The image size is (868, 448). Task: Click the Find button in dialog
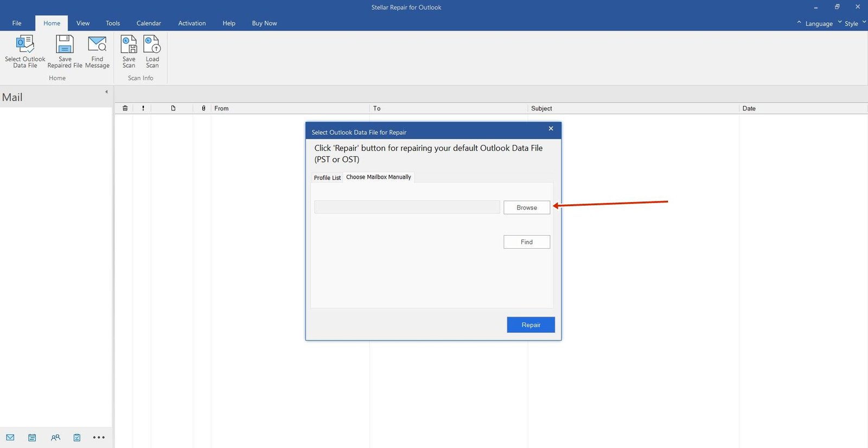pyautogui.click(x=526, y=242)
